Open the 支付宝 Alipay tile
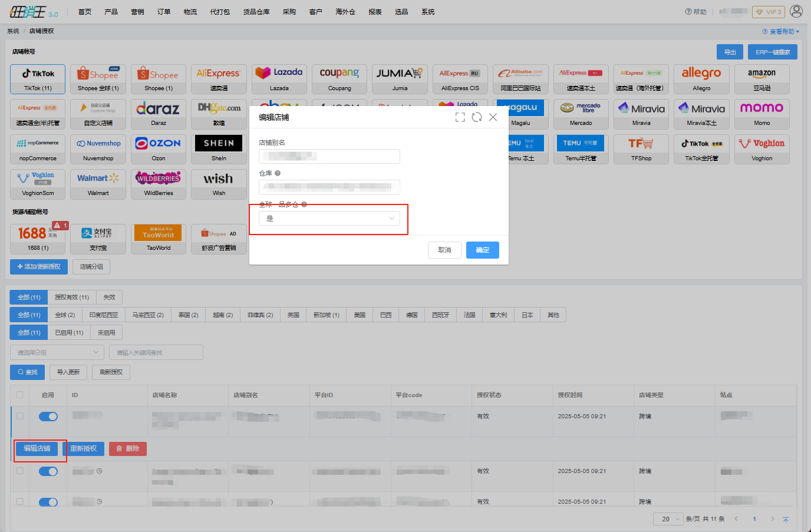 point(98,239)
